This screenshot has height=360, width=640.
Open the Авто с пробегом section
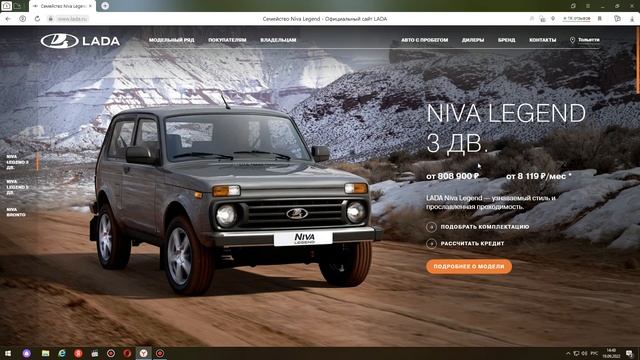(x=424, y=40)
